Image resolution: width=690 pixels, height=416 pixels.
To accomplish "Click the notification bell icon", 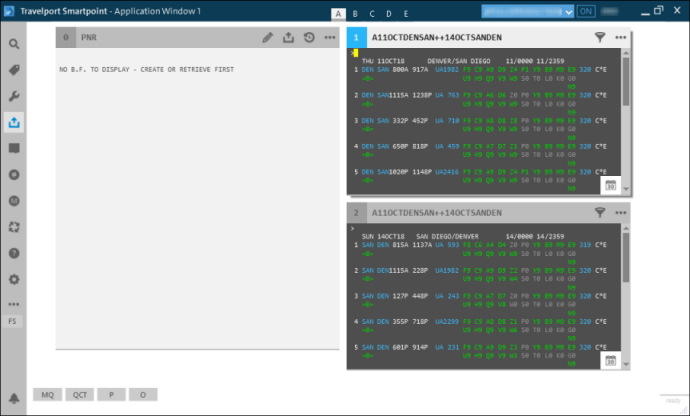I will click(x=14, y=397).
